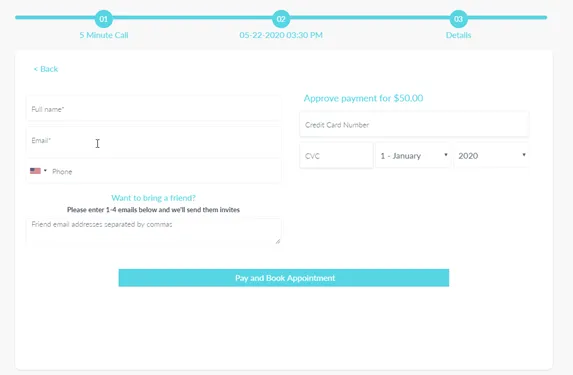
Task: Click the friend email addresses textarea
Action: (x=153, y=231)
